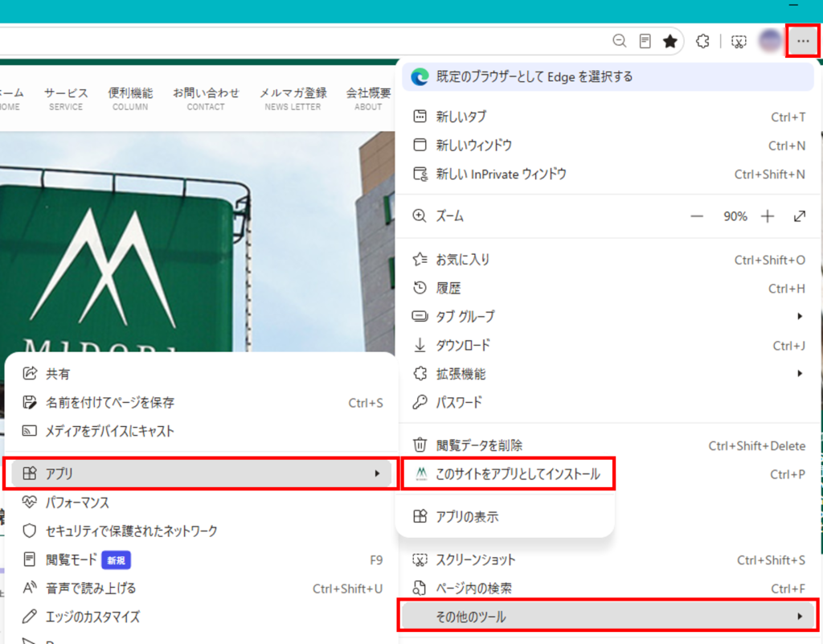823x644 pixels.
Task: Click the full screen arrow in zoom row
Action: (x=800, y=216)
